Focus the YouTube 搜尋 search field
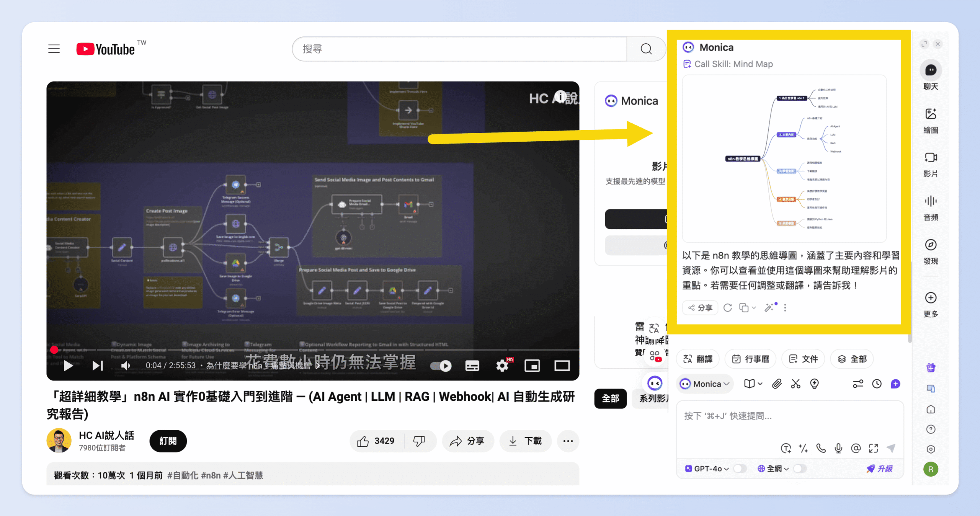The image size is (980, 516). pyautogui.click(x=459, y=49)
